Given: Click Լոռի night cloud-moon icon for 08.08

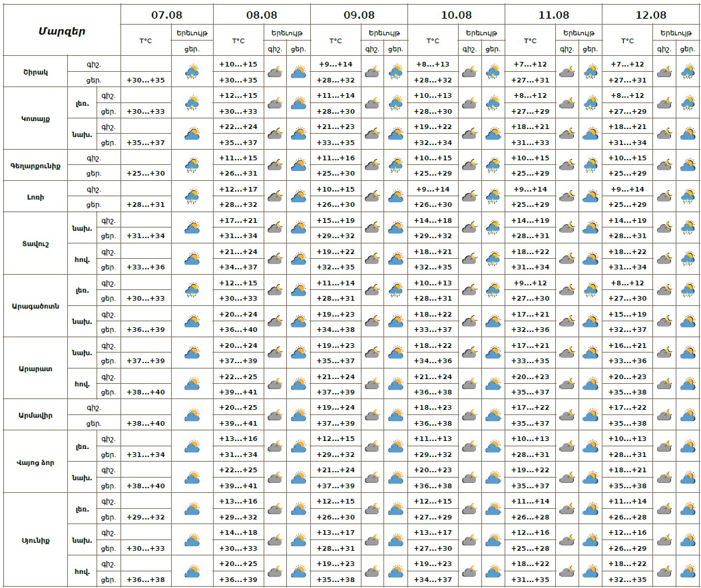Looking at the screenshot, I should [x=274, y=196].
